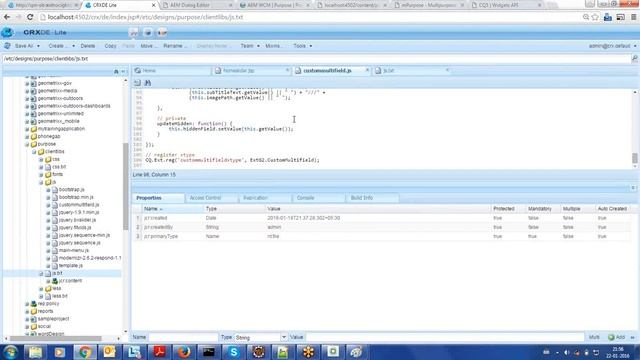640x360 pixels.
Task: Select bootstrap.js in the tree
Action: 71,190
